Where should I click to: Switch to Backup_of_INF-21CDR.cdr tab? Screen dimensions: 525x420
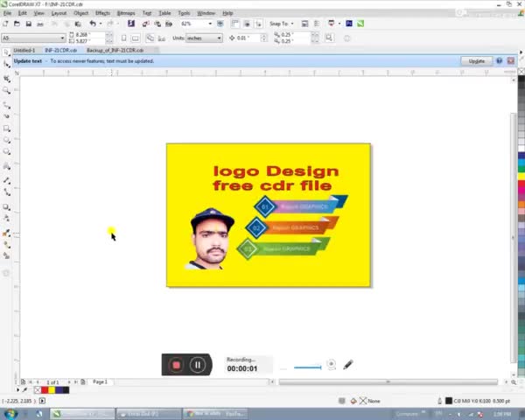coord(115,50)
